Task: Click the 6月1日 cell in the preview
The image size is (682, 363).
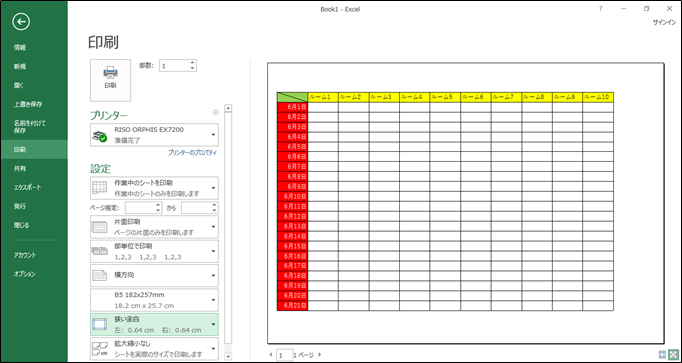Action: click(x=292, y=107)
